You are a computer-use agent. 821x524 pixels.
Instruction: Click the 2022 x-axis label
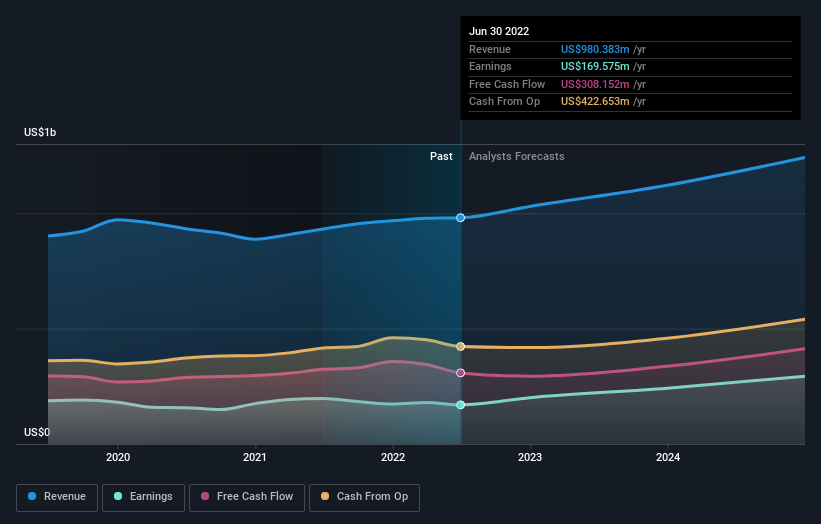pos(393,457)
